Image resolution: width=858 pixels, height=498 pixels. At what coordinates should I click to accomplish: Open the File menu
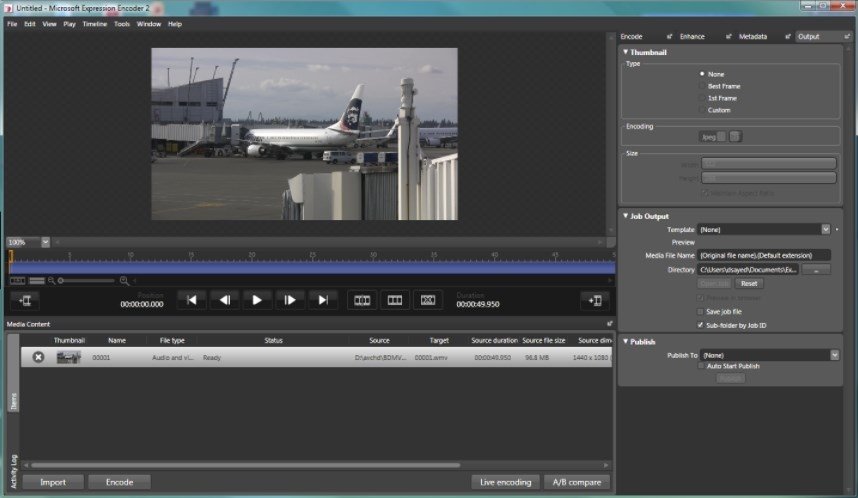click(x=12, y=24)
